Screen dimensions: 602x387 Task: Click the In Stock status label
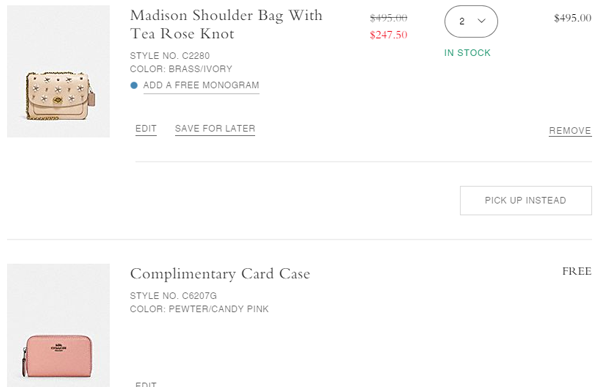tap(467, 53)
